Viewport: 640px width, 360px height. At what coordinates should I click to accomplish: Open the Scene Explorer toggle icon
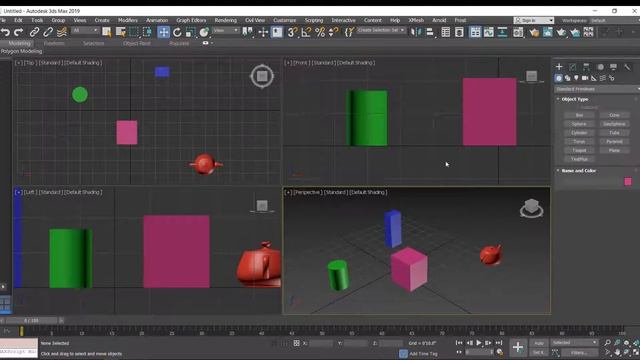tap(446, 32)
